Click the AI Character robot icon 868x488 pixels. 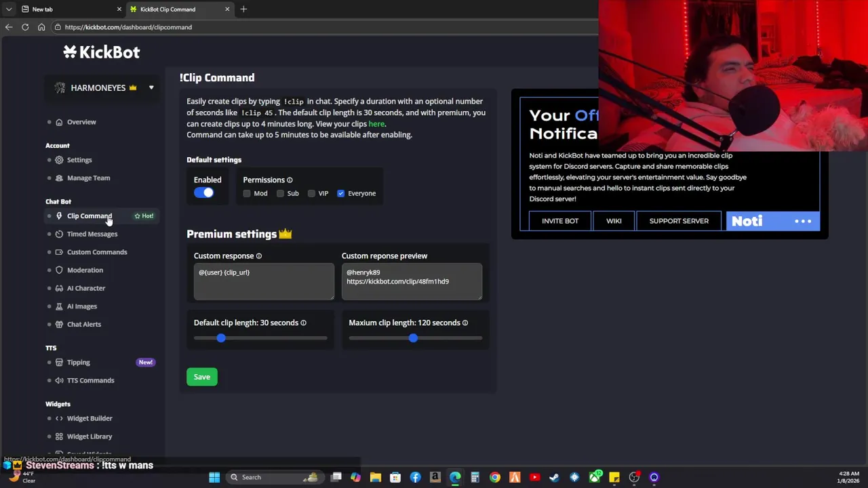point(59,288)
